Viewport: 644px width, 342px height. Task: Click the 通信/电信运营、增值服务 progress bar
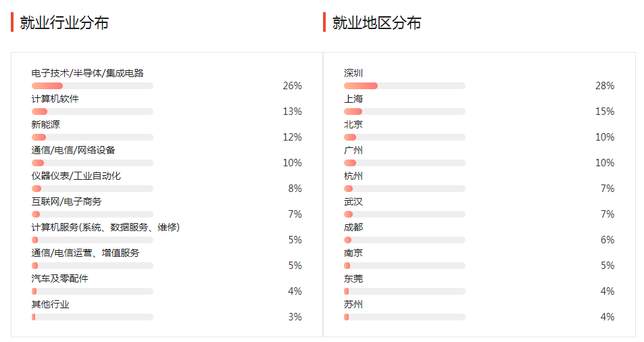point(93,266)
